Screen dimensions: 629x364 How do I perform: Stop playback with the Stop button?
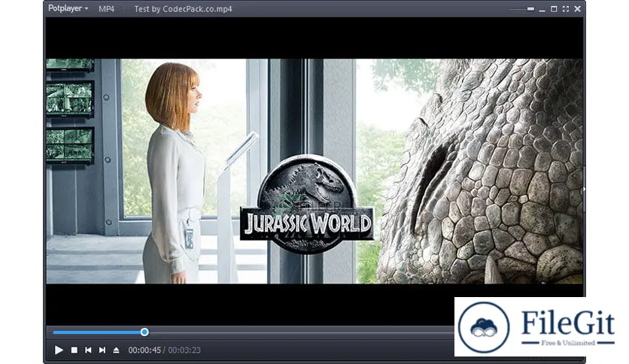(x=74, y=350)
